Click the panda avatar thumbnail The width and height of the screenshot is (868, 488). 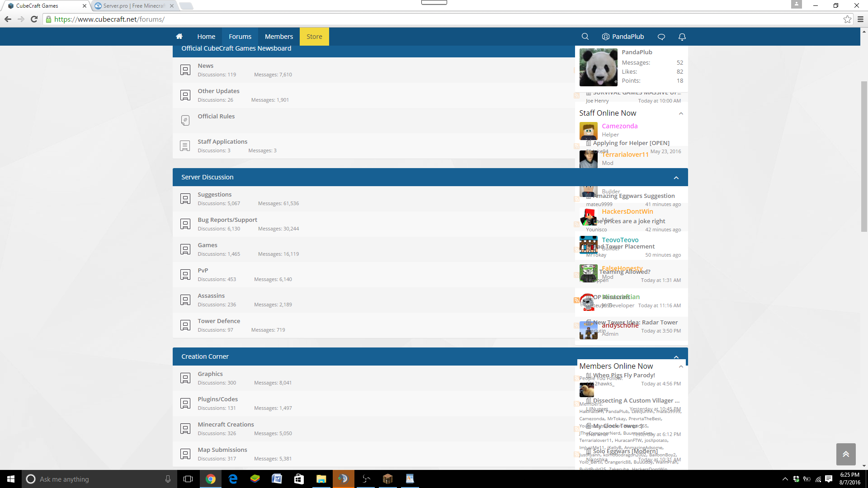coord(599,67)
